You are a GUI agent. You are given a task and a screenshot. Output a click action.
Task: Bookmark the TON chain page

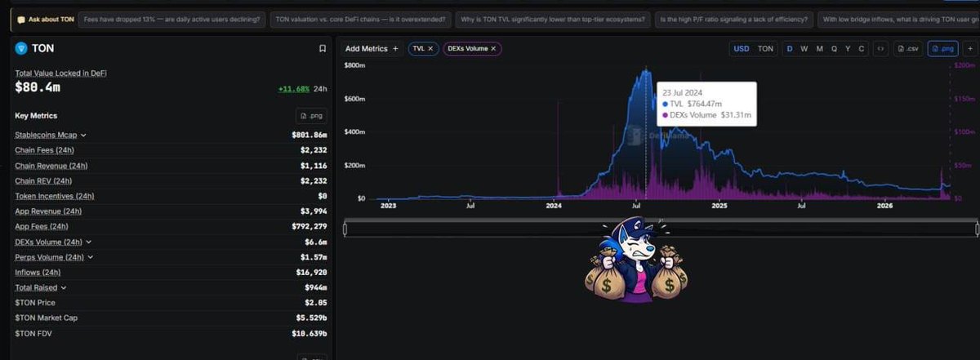pos(323,49)
